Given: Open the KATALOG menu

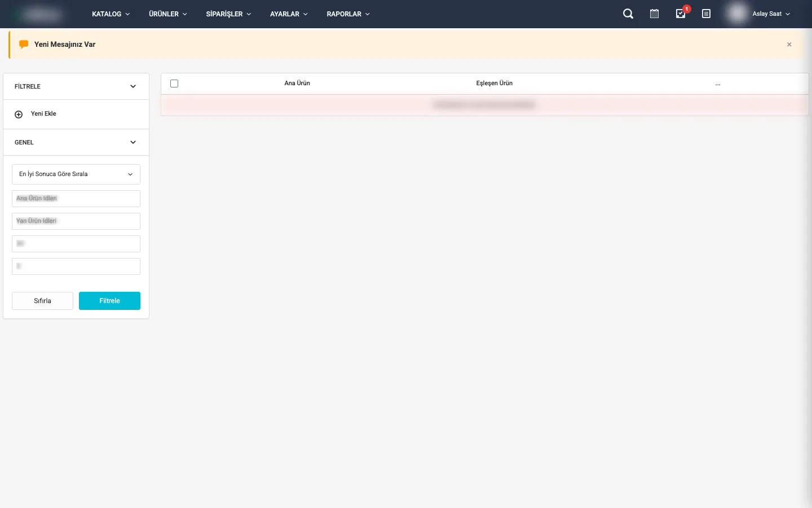Looking at the screenshot, I should pyautogui.click(x=111, y=14).
